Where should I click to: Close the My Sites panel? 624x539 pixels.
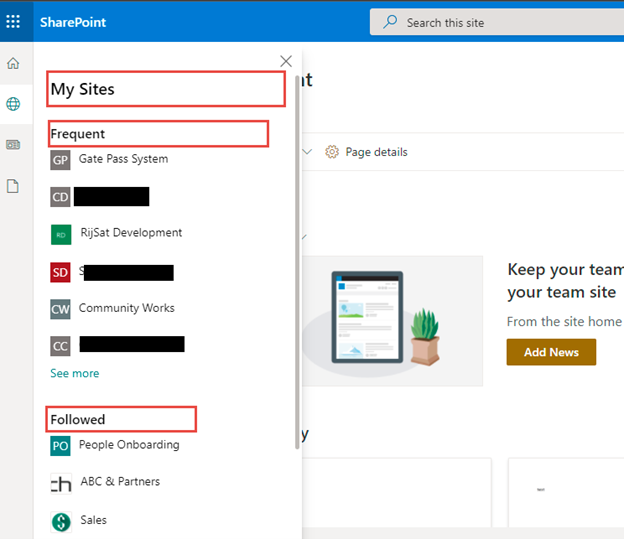tap(286, 61)
